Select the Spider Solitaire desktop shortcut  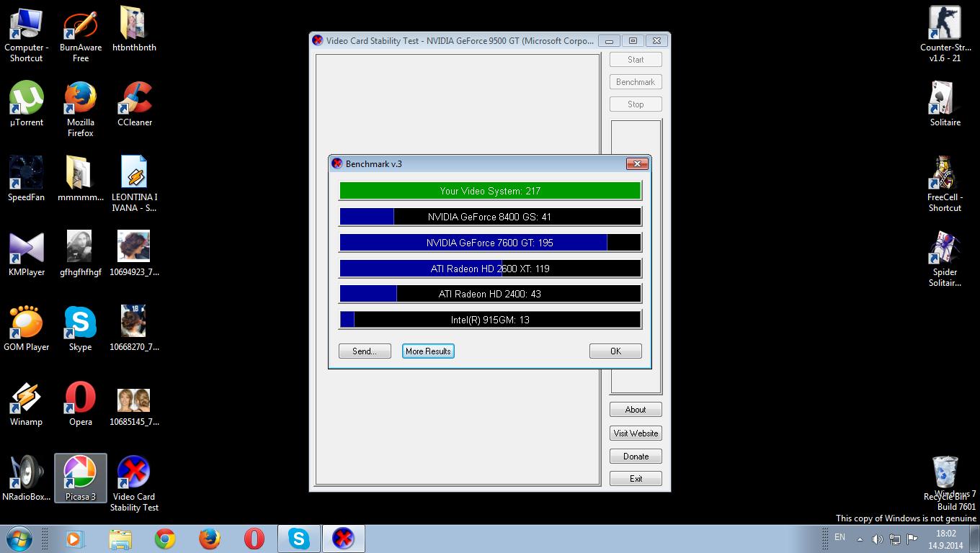(x=945, y=258)
